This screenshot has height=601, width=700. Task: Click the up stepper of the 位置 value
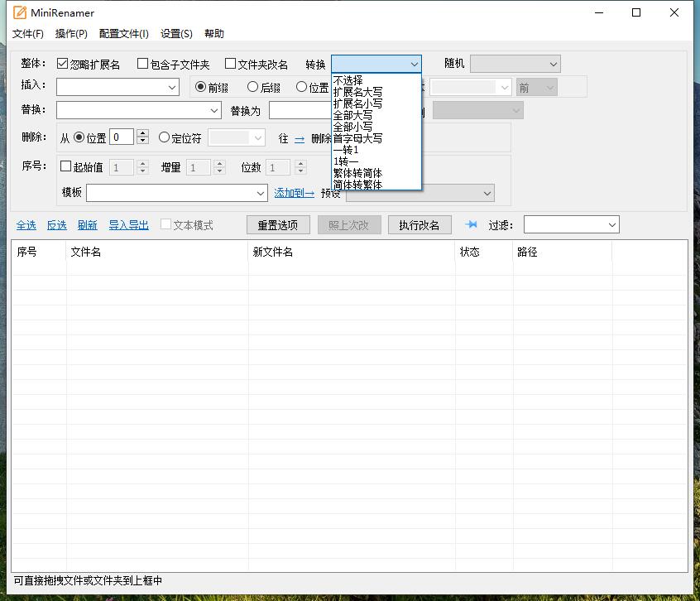[x=142, y=133]
